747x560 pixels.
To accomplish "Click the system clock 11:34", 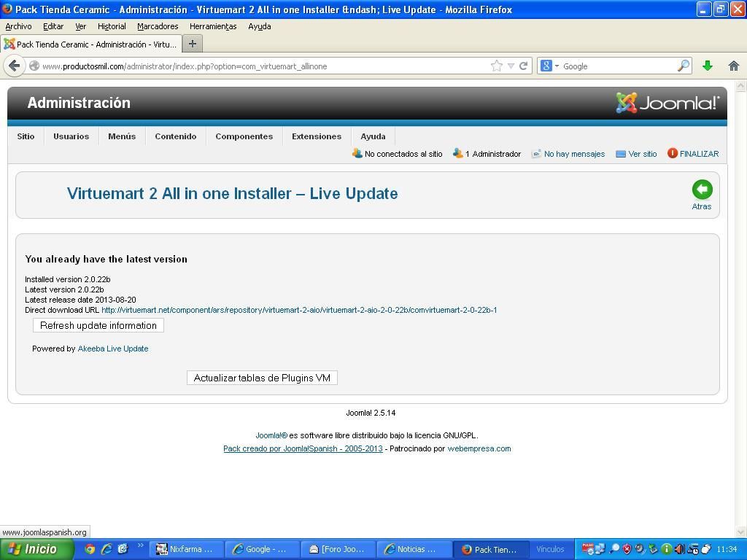I will [727, 549].
